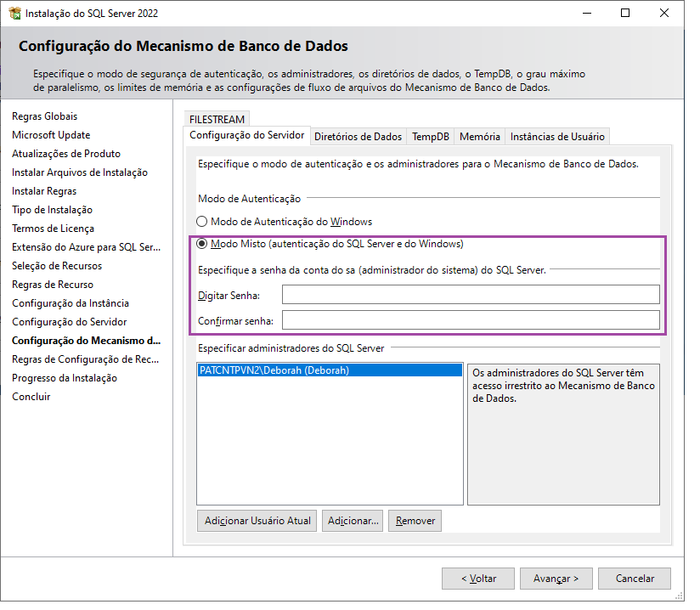Click Microsoft Update step in sidebar
This screenshot has width=700, height=610.
pos(51,135)
